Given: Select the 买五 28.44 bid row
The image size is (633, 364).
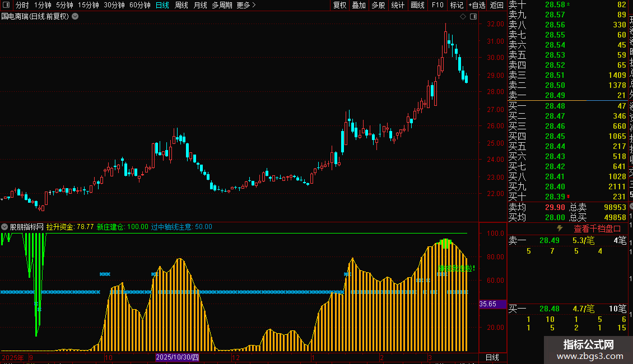Looking at the screenshot, I should 567,146.
